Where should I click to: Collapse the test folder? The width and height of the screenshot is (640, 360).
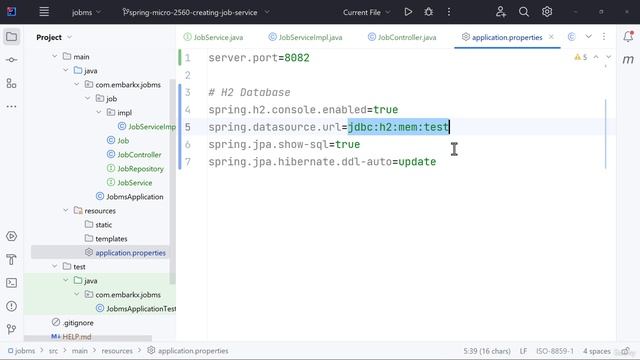[x=55, y=267]
